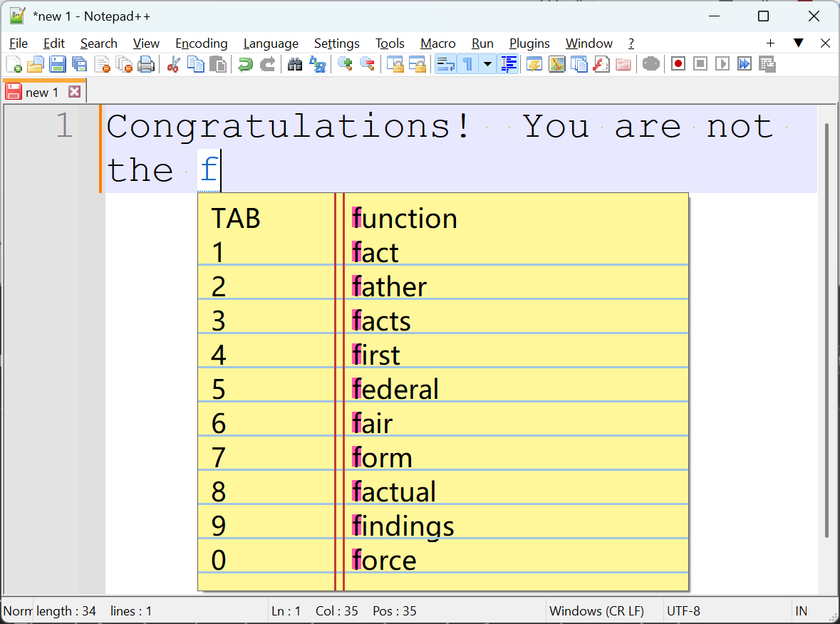Open the tab list down-triangle dropdown
Image resolution: width=840 pixels, height=624 pixels.
(x=798, y=43)
